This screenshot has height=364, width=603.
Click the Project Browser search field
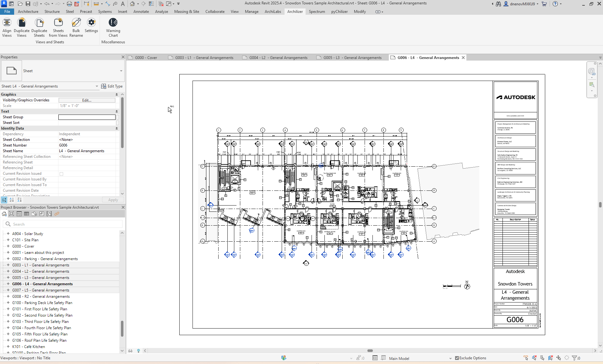point(66,224)
